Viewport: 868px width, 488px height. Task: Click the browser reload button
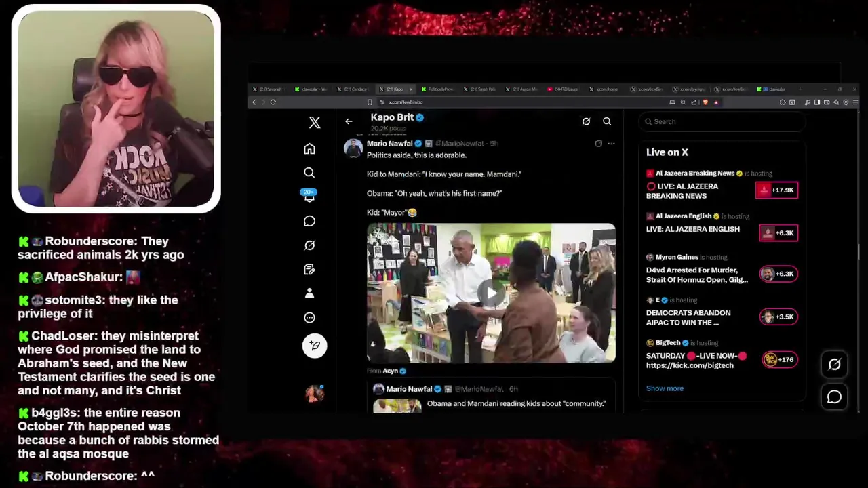coord(273,102)
